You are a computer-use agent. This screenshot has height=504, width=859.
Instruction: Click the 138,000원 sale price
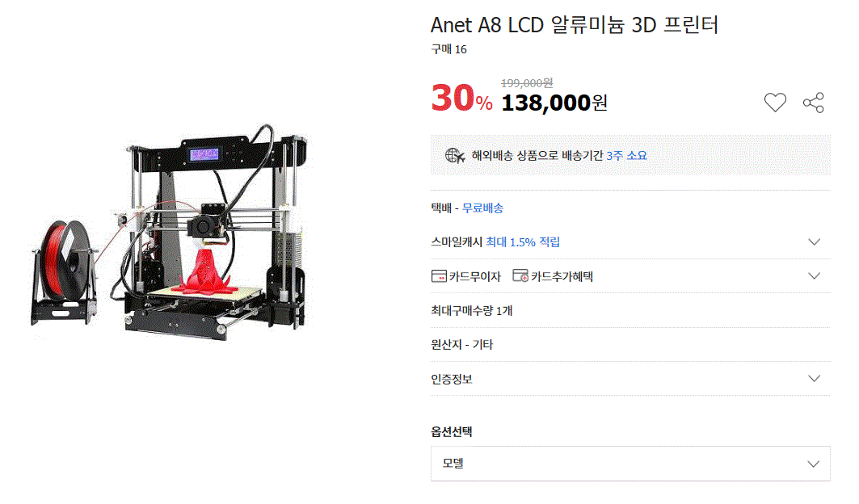(x=554, y=103)
